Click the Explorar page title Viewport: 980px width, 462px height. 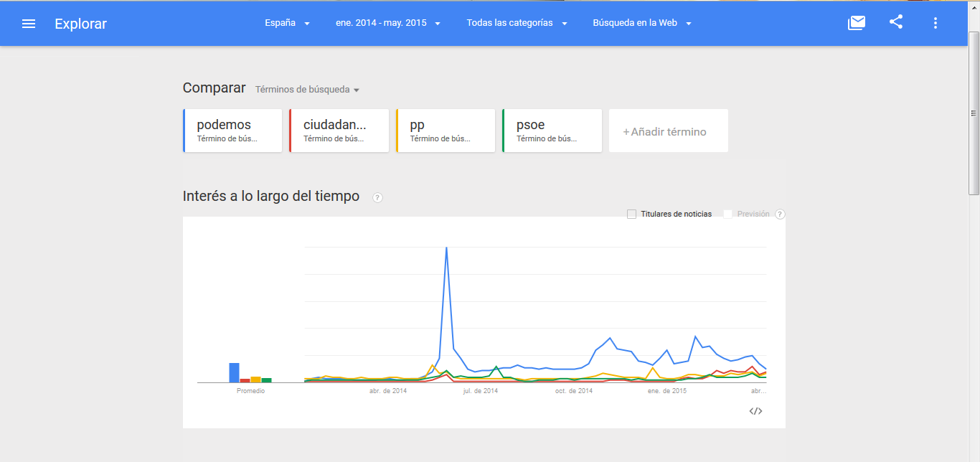80,24
